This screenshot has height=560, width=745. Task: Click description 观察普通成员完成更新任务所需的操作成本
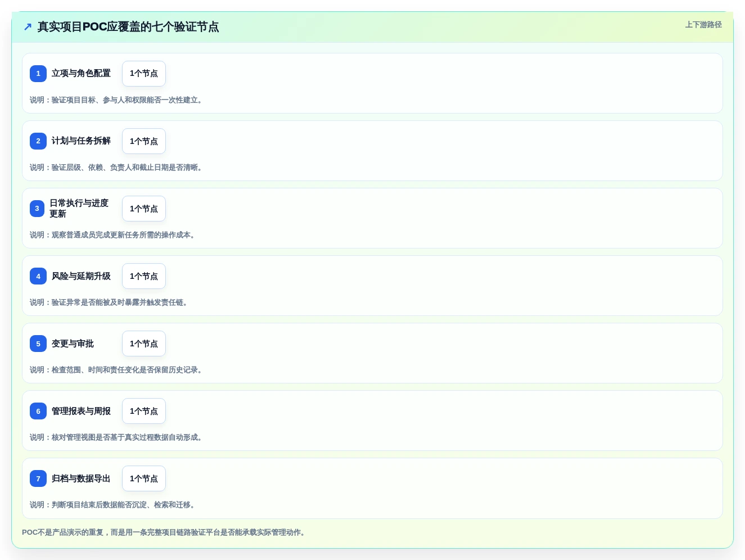coord(112,235)
